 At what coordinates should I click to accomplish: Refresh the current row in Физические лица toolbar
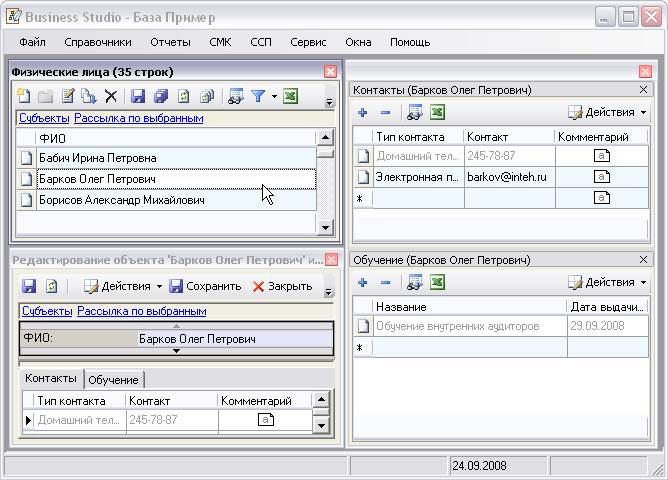[x=184, y=96]
